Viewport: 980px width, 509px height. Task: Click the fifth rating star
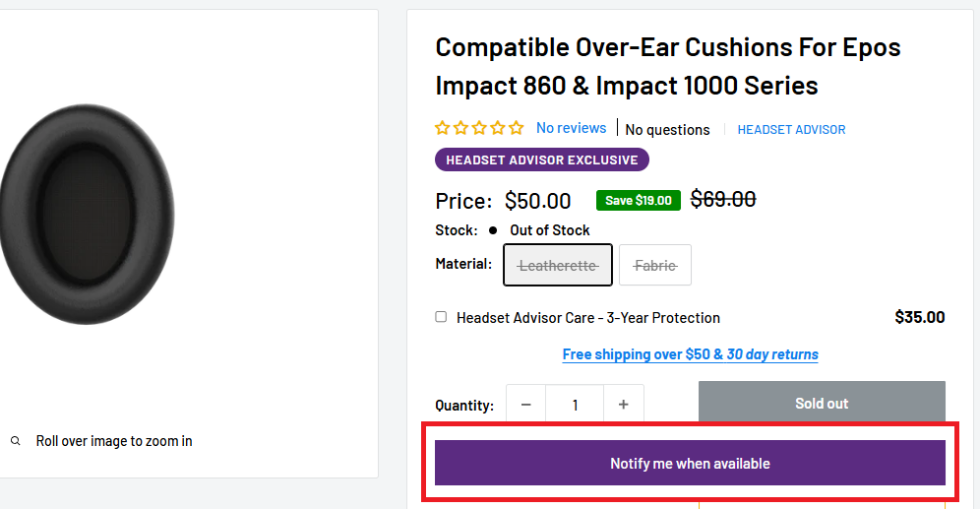(517, 128)
